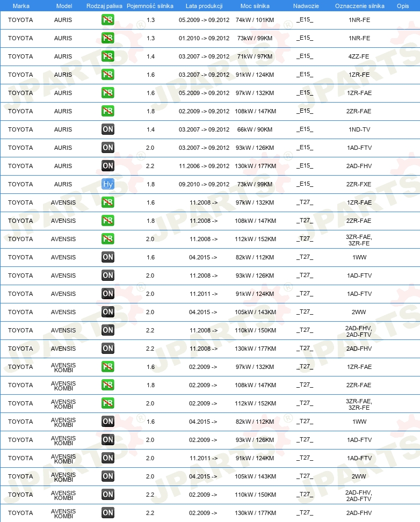This screenshot has height=522, width=420.
Task: Select engine code cell 1ZR-FE
Action: [359, 75]
